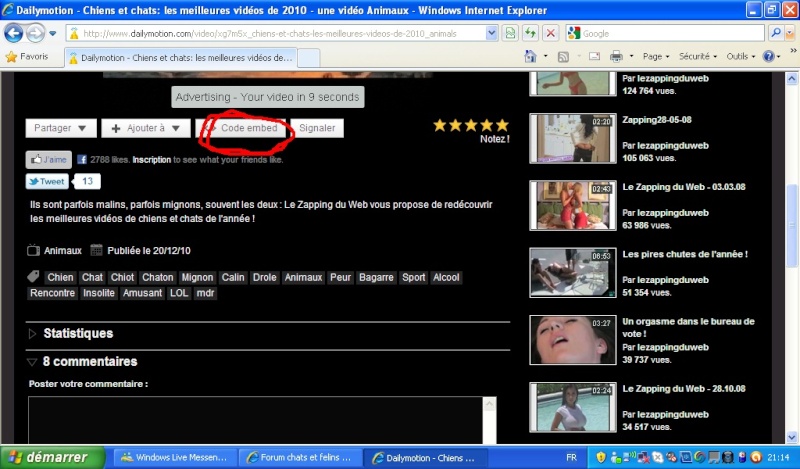Screen dimensions: 800x469
Task: Click the Chaton tag
Action: (158, 278)
